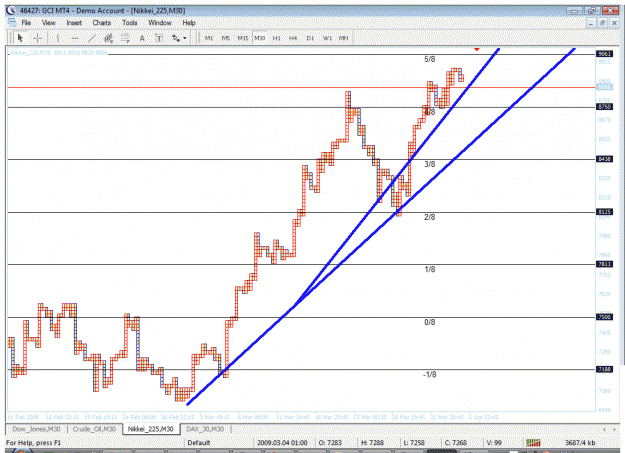Click the 7500 price level label

pos(604,317)
